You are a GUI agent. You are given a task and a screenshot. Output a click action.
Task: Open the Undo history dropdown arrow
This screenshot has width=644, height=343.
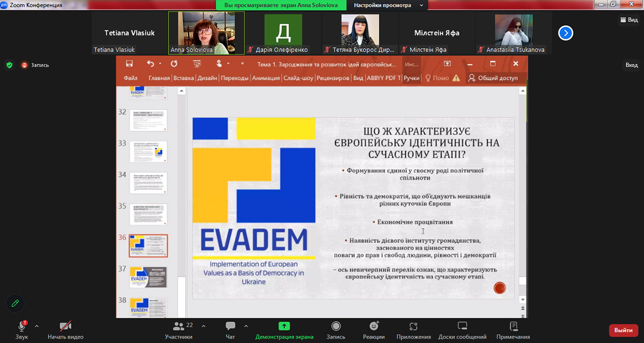159,64
